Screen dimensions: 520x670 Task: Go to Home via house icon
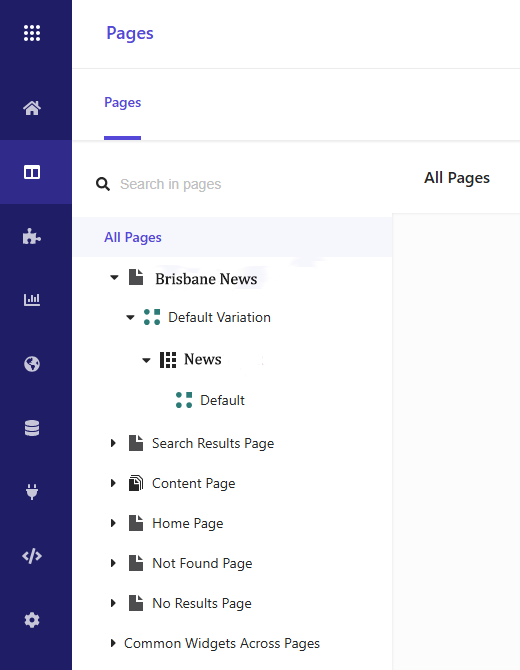tap(32, 108)
